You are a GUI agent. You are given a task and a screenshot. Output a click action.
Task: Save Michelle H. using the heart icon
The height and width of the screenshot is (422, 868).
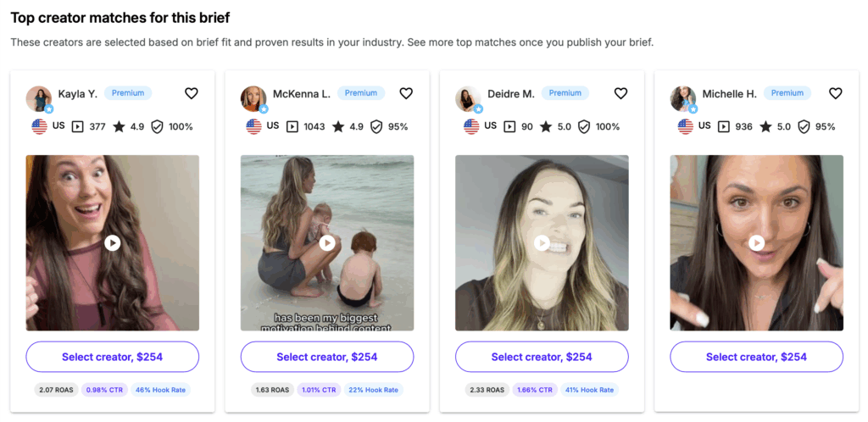836,94
